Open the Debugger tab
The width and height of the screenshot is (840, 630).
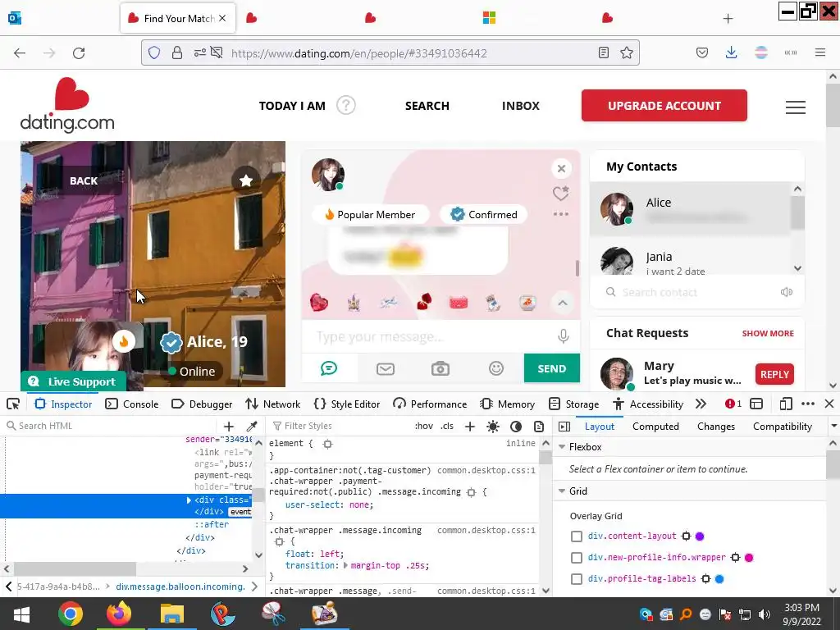tap(202, 404)
